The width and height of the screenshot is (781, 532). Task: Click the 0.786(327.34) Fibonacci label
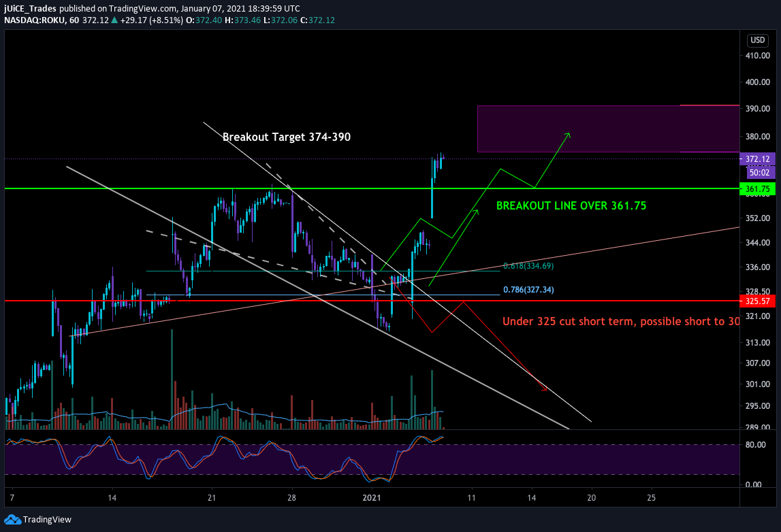click(x=528, y=290)
